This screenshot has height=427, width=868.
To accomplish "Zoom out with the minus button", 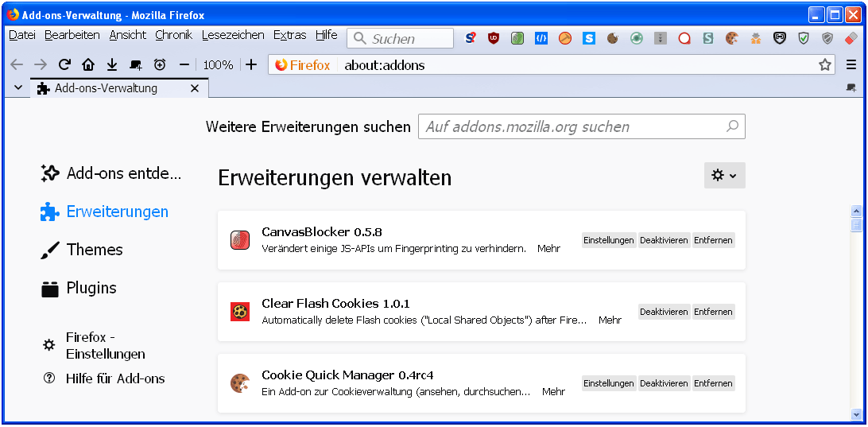I will (x=184, y=64).
